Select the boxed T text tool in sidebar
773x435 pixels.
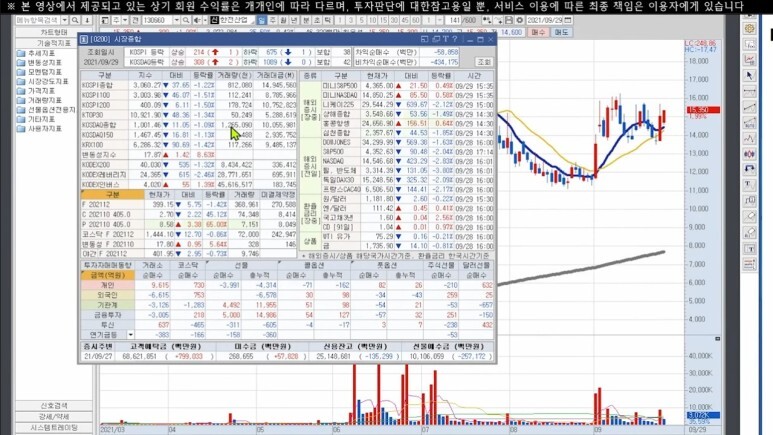coord(749,248)
